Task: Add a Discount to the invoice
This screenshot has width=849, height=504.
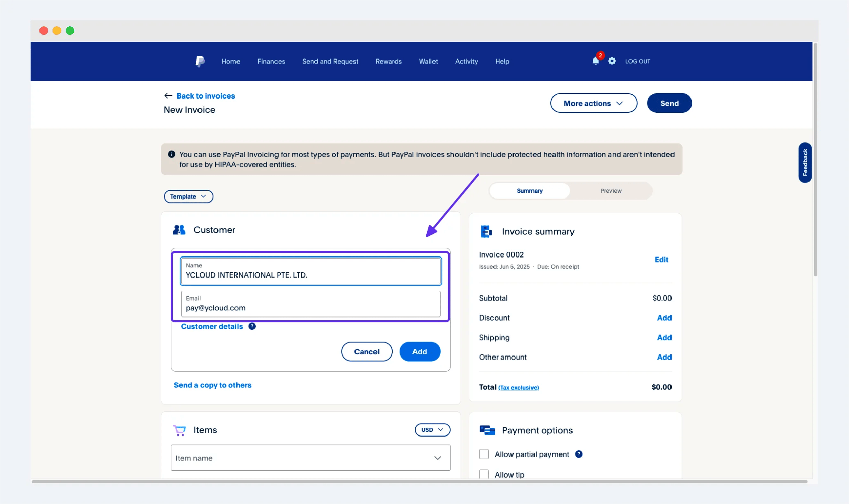Action: click(664, 318)
